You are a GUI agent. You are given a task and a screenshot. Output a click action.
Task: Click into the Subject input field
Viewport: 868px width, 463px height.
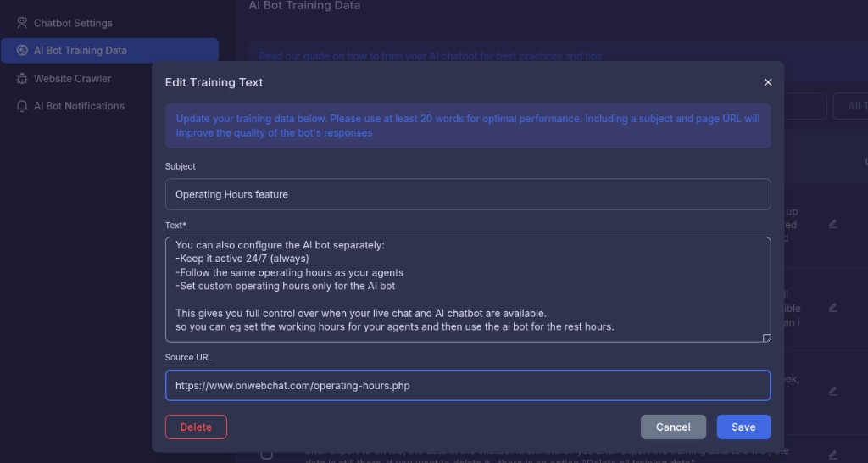[x=467, y=194]
